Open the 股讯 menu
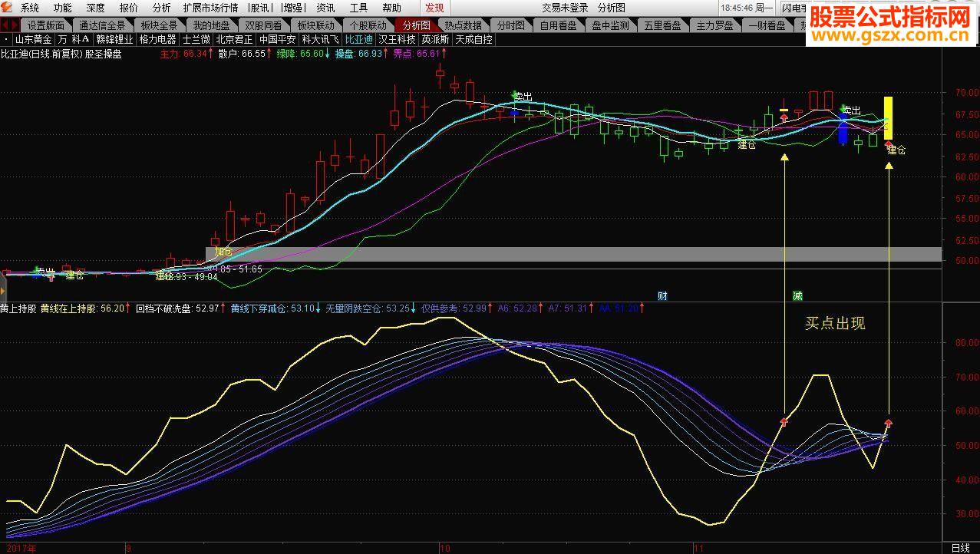The height and width of the screenshot is (554, 980). point(260,8)
